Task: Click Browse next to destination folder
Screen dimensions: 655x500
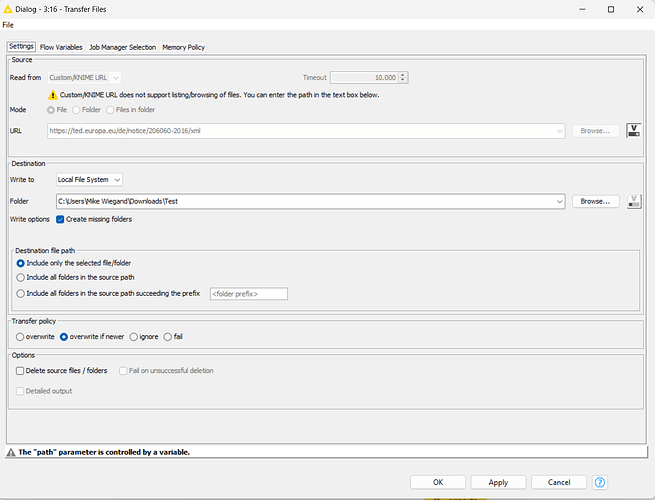Action: 595,201
